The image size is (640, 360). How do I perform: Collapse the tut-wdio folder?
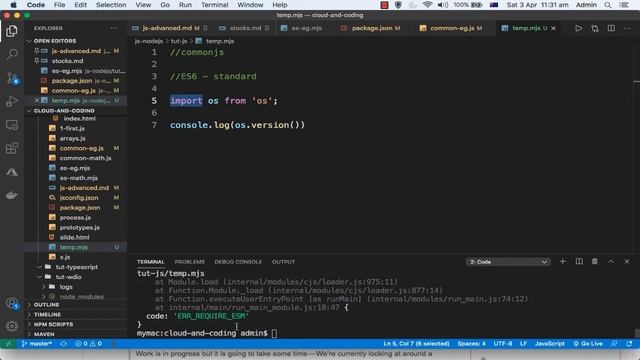[68, 277]
